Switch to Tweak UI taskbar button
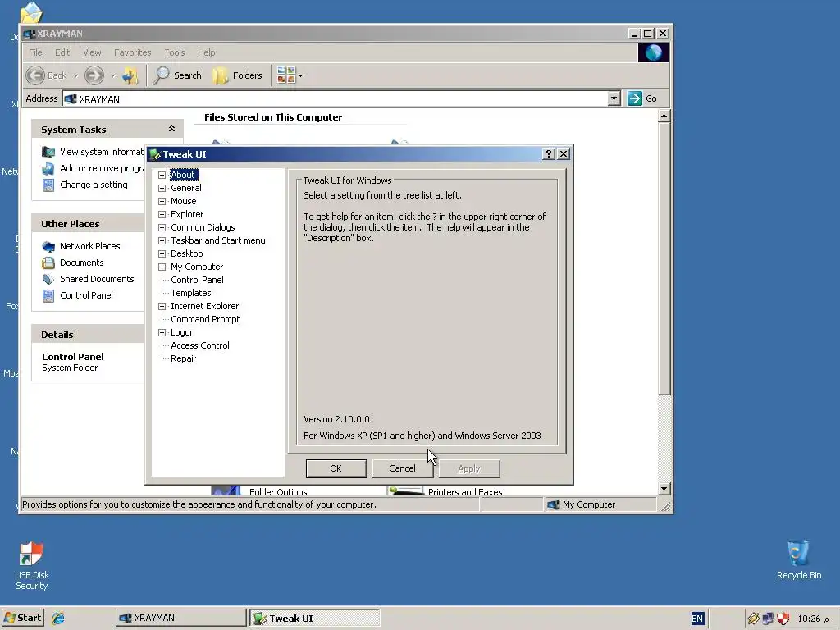Screen dimensions: 840x630 [315, 619]
